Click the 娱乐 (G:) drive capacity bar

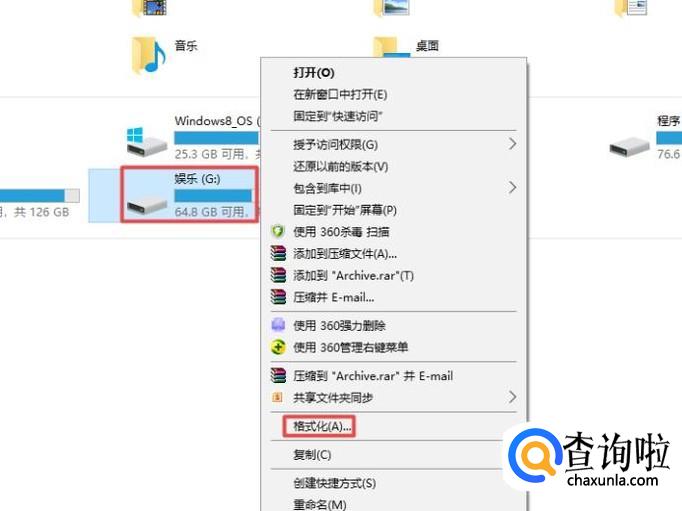tap(213, 196)
